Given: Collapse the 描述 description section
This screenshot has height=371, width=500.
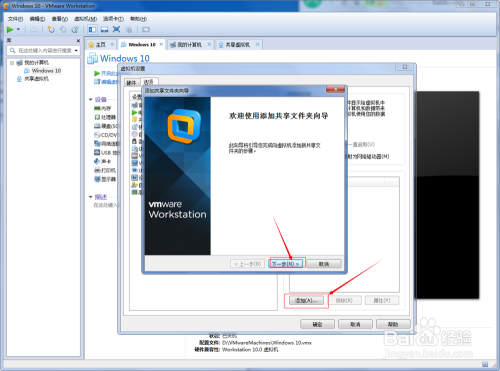Looking at the screenshot, I should point(91,197).
